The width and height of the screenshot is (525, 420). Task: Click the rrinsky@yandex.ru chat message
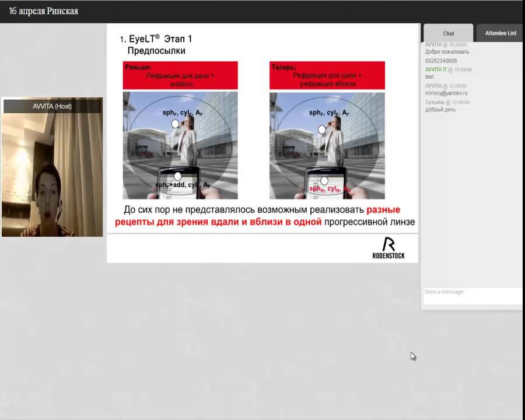[446, 93]
